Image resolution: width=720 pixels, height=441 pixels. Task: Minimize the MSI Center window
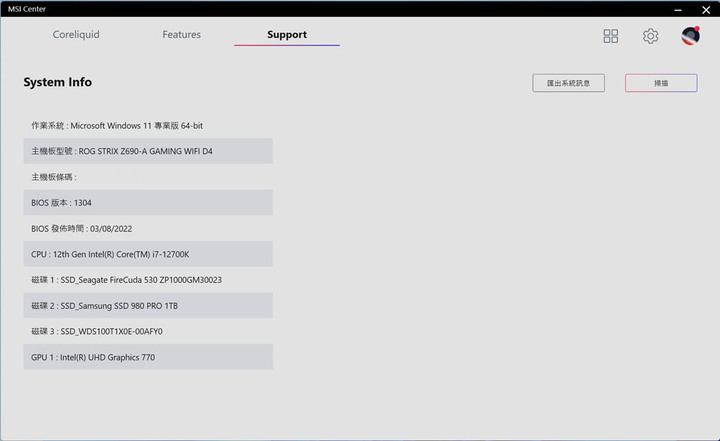coord(678,8)
